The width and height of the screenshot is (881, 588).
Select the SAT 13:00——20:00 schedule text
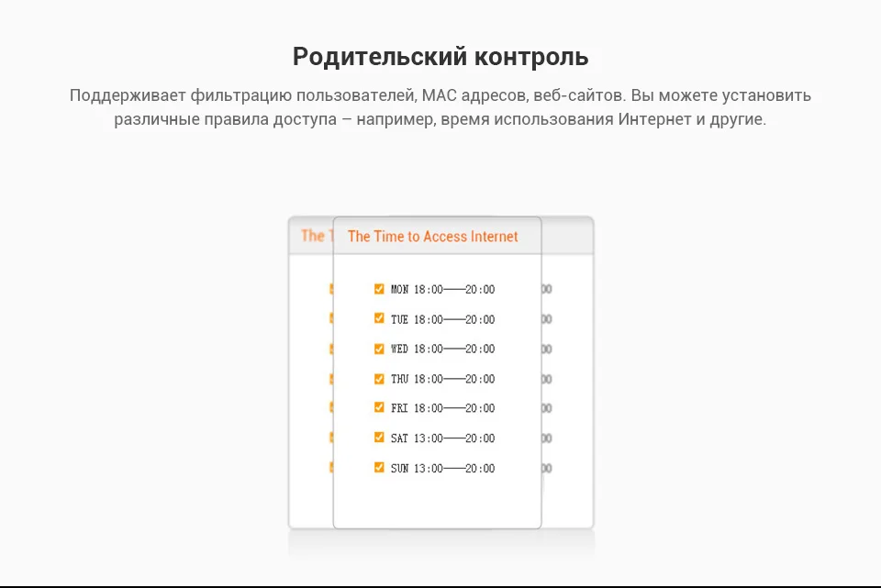pos(442,438)
